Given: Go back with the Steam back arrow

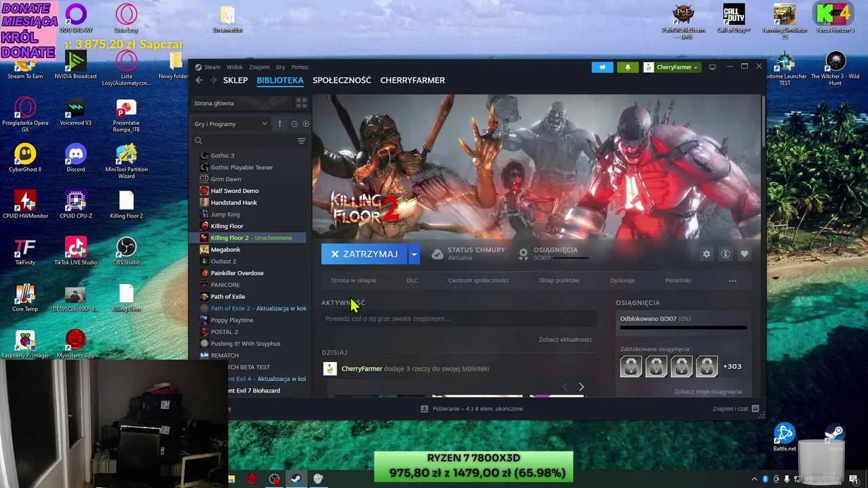Looking at the screenshot, I should point(199,80).
